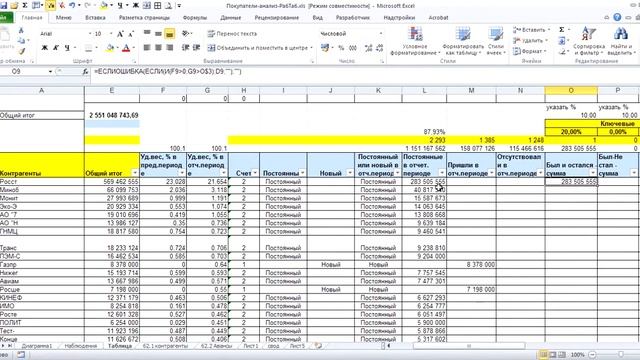Apply the fill color bucket
The width and height of the screenshot is (640, 360).
[110, 48]
